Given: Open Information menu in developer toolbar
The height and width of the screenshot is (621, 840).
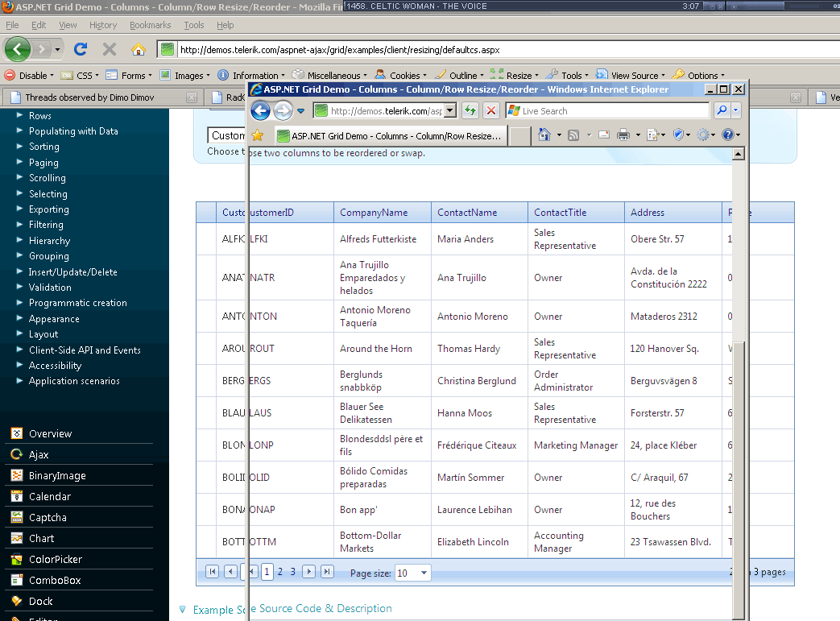Looking at the screenshot, I should coord(252,76).
